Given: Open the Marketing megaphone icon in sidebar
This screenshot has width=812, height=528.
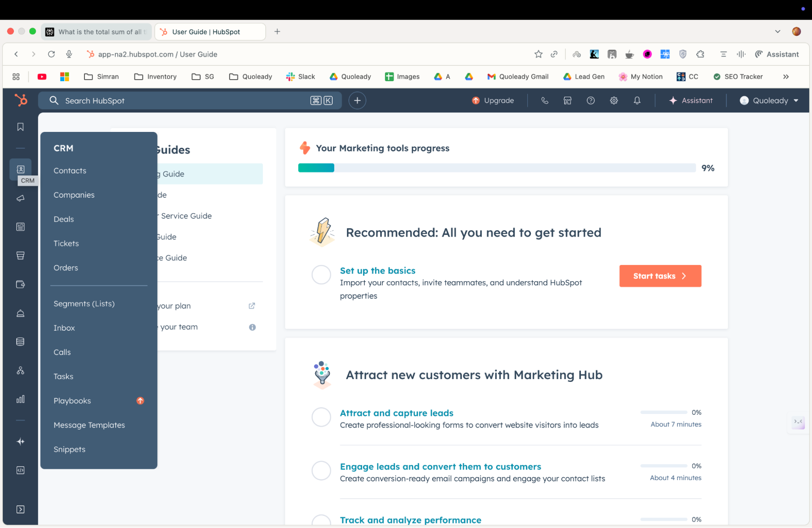Looking at the screenshot, I should click(x=20, y=198).
